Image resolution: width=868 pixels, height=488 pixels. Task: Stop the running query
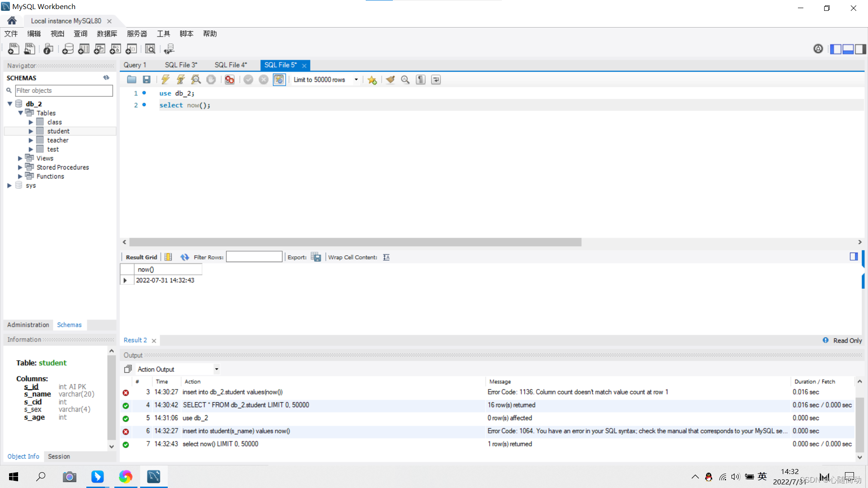211,80
